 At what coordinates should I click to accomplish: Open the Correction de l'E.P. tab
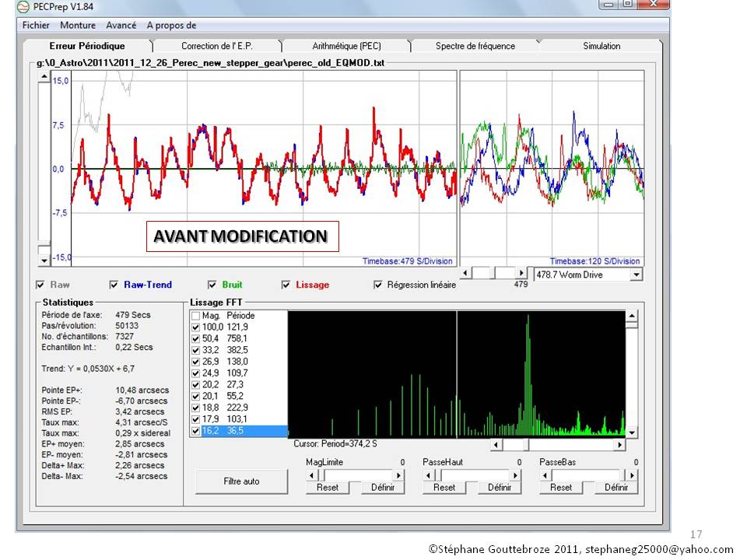point(216,46)
